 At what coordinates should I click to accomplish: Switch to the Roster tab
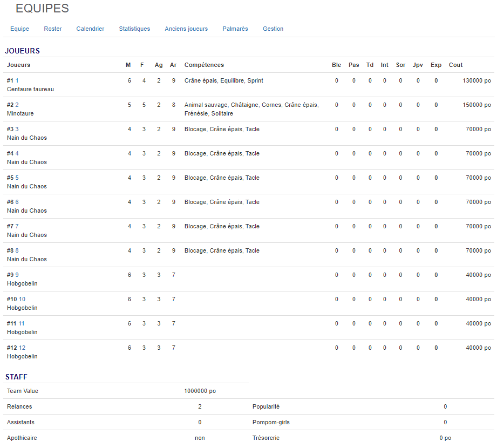tap(53, 29)
